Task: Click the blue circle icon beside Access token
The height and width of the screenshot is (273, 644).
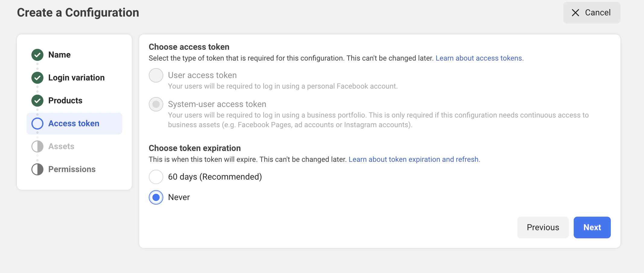Action: tap(37, 124)
